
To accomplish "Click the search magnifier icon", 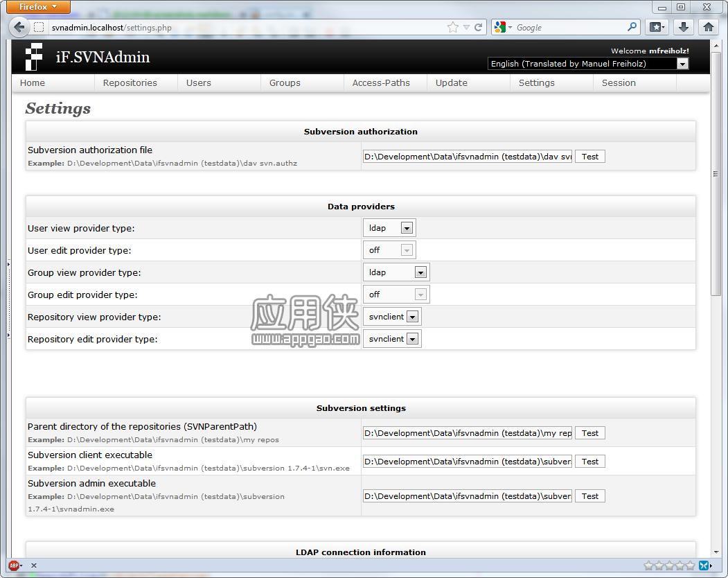I will [x=632, y=27].
